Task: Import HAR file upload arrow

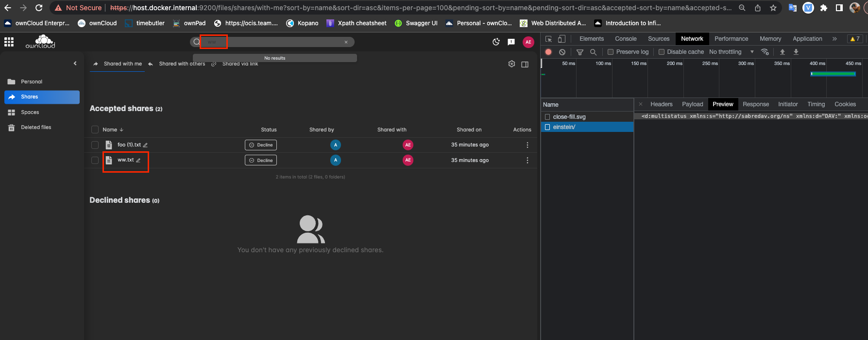Action: 783,52
